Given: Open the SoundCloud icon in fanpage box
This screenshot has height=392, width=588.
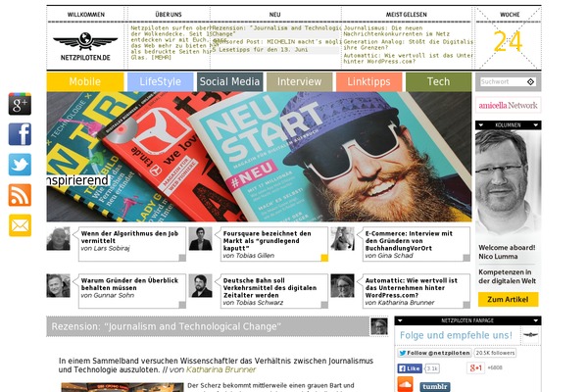Looking at the screenshot, I should coord(406,384).
